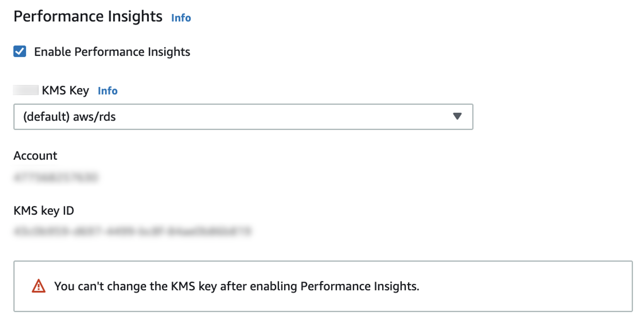Click the middle of the KMS Key select field
Image resolution: width=644 pixels, height=323 pixels.
click(243, 117)
